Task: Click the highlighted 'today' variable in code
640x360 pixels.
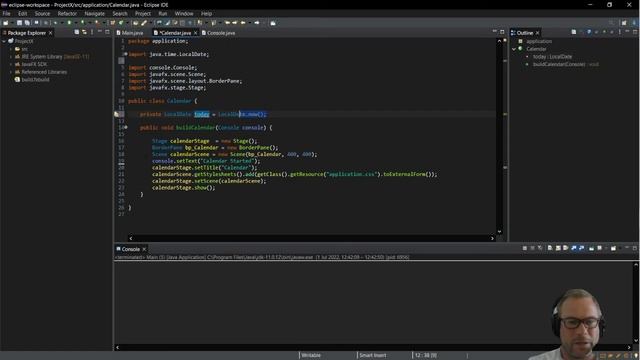Action: (202, 114)
